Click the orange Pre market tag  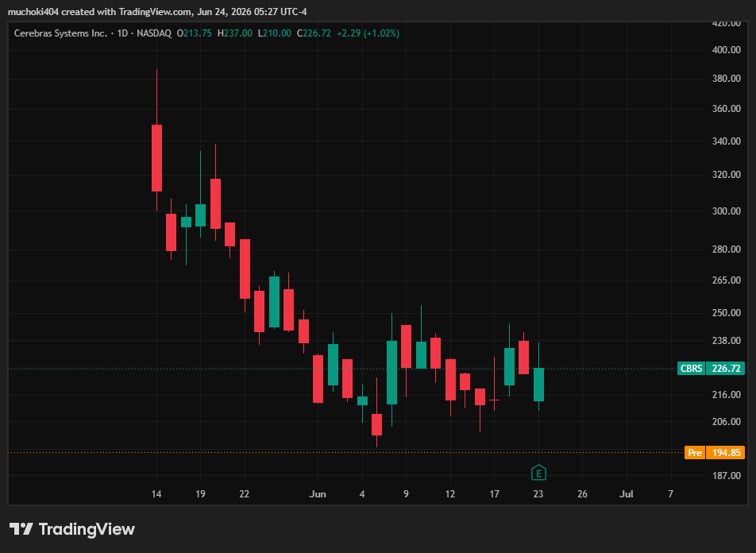(695, 453)
